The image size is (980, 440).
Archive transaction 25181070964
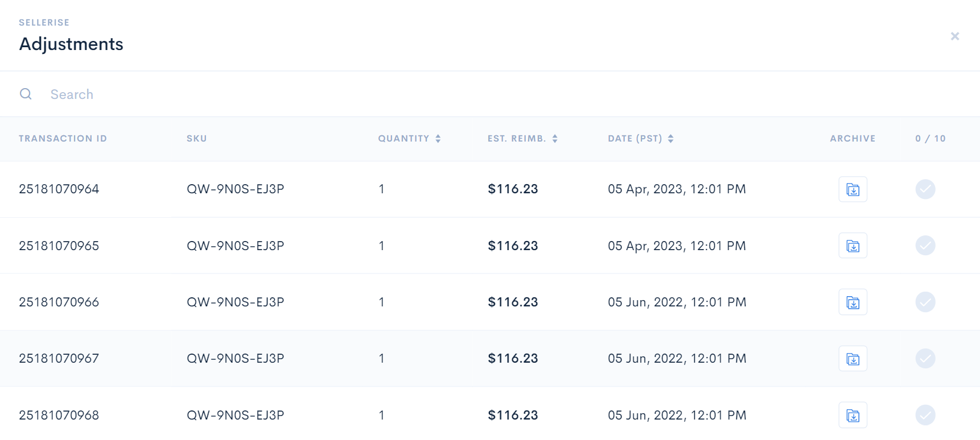pyautogui.click(x=853, y=189)
